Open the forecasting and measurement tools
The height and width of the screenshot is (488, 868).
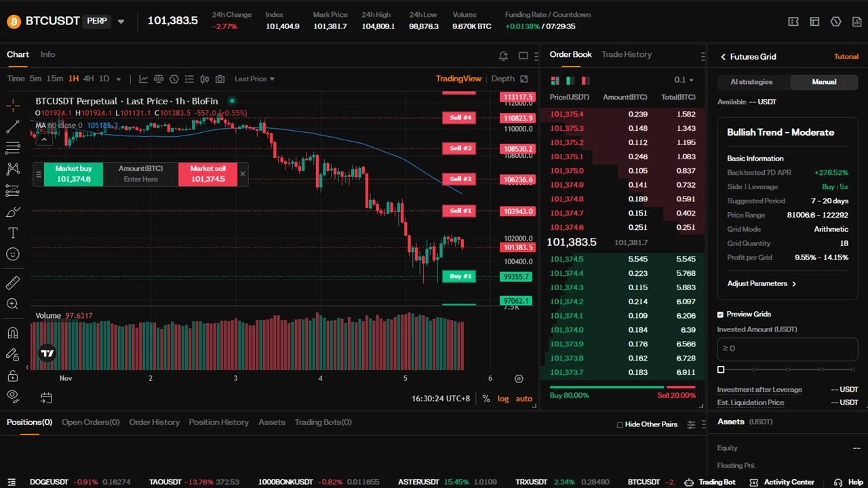[12, 190]
